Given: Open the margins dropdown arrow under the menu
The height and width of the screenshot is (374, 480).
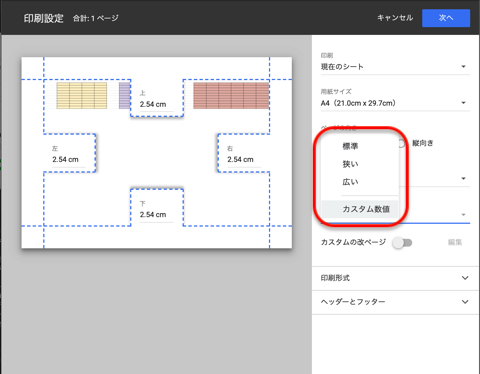Looking at the screenshot, I should click(463, 215).
